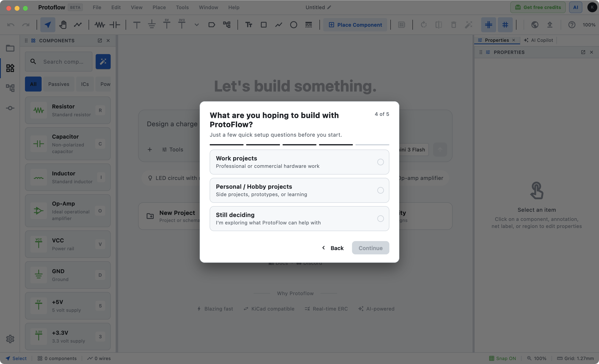Select the hierarchy sheet tool in toolbar
The image size is (599, 364).
226,25
